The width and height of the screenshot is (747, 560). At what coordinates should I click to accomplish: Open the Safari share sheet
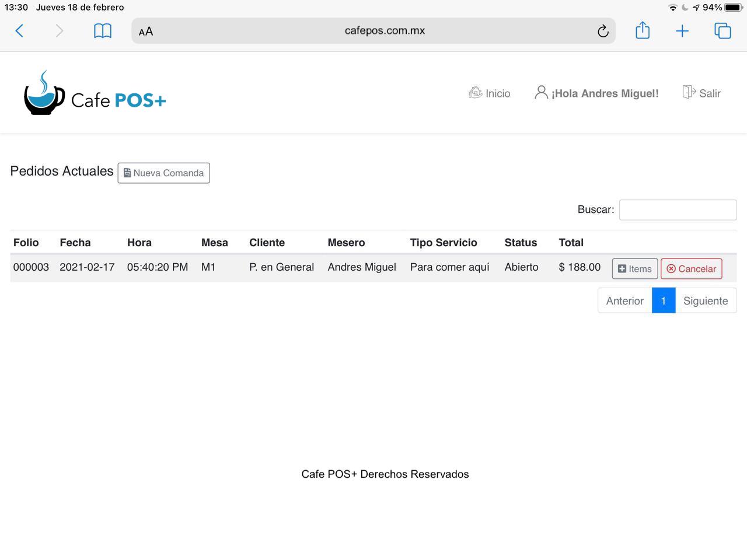click(643, 30)
